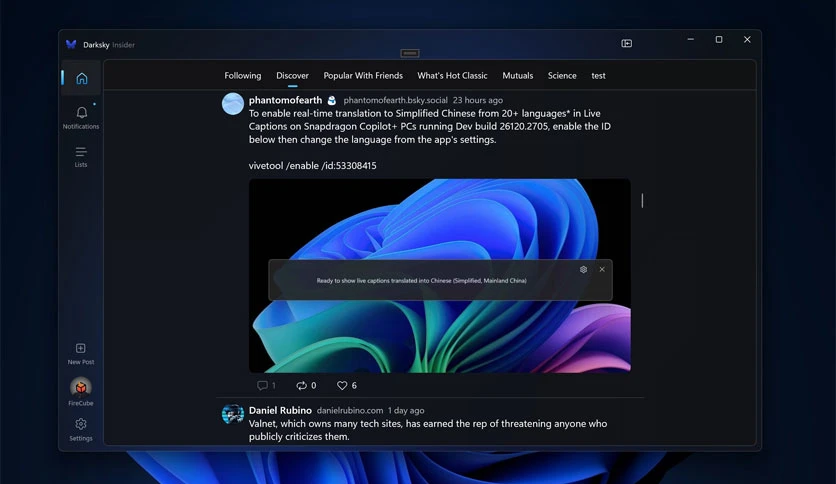Click the grab handle below the title bar
The image size is (836, 484).
coord(409,53)
